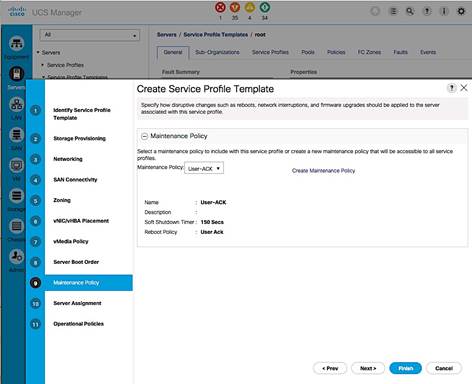Click Servers in the breadcrumb
The width and height of the screenshot is (472, 384).
(167, 35)
